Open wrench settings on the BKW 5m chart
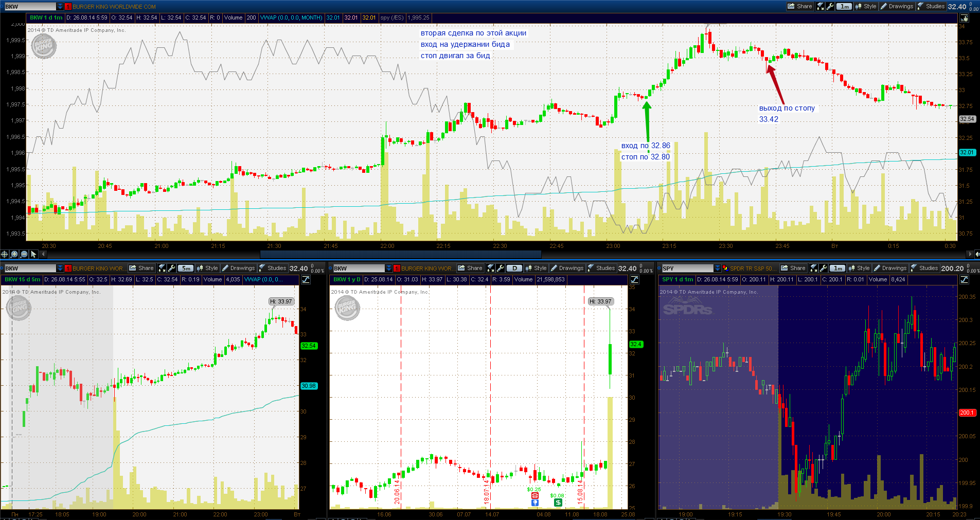Screen dimensions: 980x520 pyautogui.click(x=171, y=268)
